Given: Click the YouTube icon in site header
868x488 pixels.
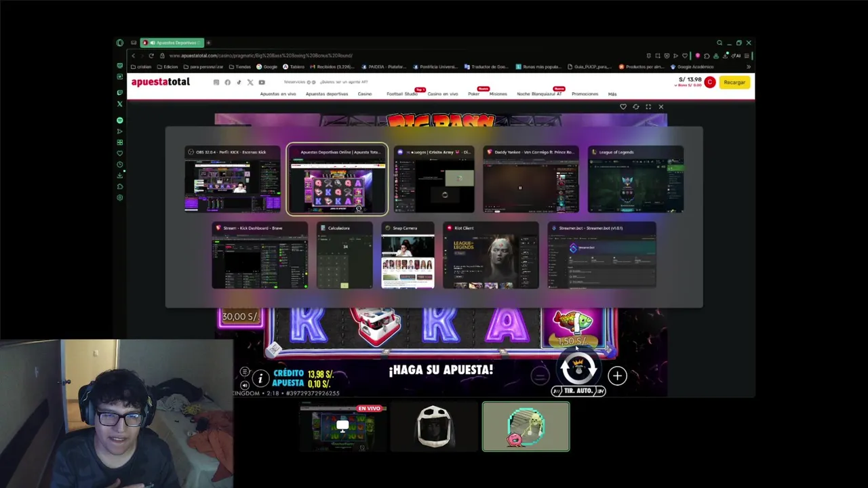Looking at the screenshot, I should click(262, 82).
